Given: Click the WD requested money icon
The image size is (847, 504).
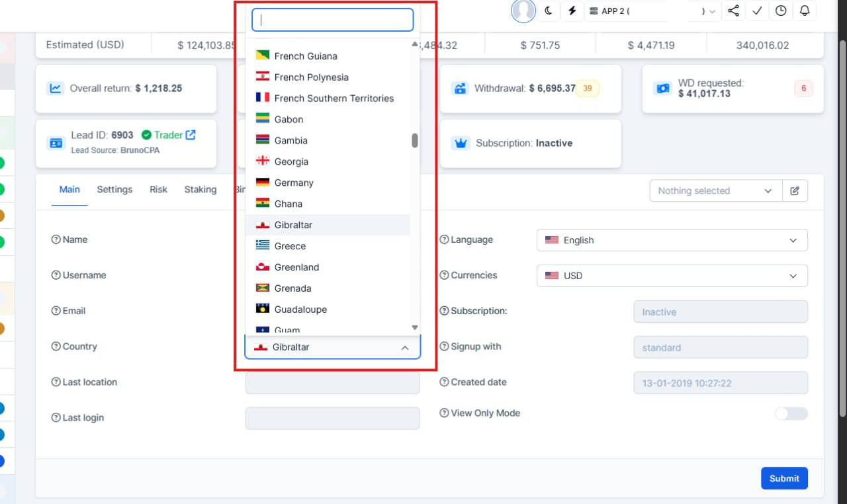Looking at the screenshot, I should pos(662,88).
